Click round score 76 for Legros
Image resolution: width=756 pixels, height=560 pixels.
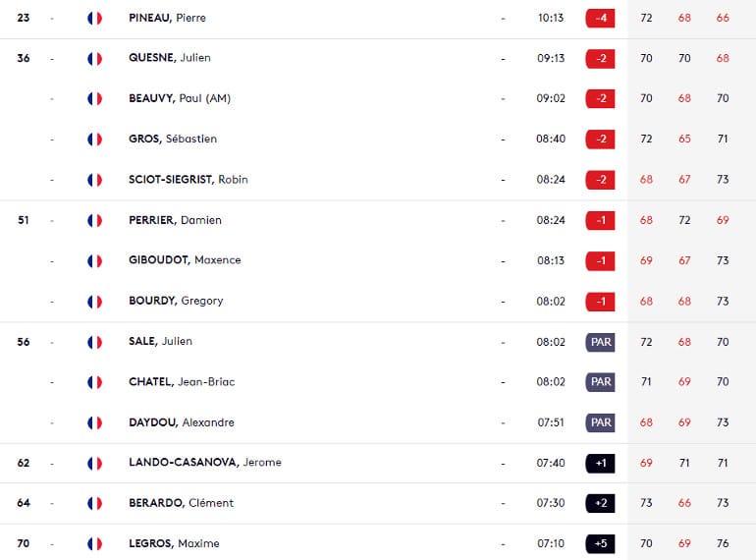click(723, 543)
